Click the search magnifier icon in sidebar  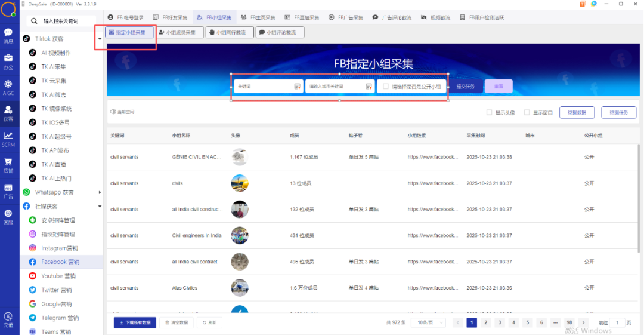(34, 20)
